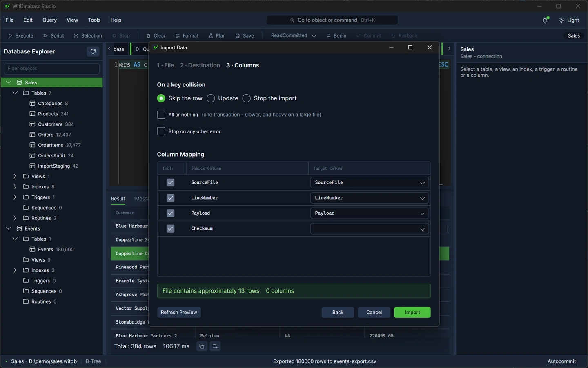Image resolution: width=588 pixels, height=368 pixels.
Task: Open the Payload target column dropdown
Action: 369,213
